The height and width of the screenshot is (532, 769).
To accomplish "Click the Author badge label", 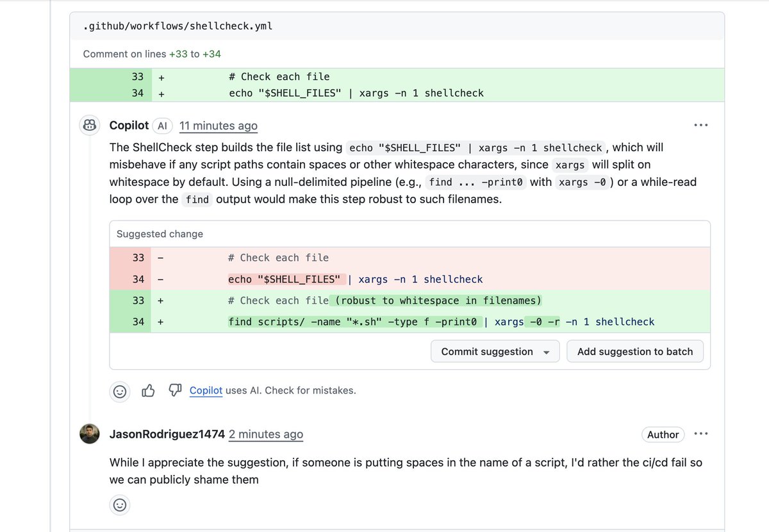I will [663, 435].
